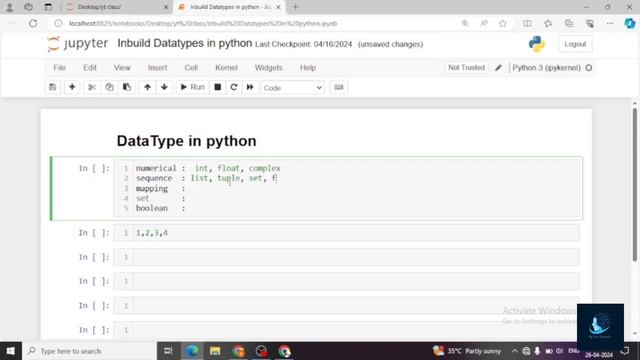The height and width of the screenshot is (360, 640).
Task: Click the browser address bar URL
Action: pos(203,24)
